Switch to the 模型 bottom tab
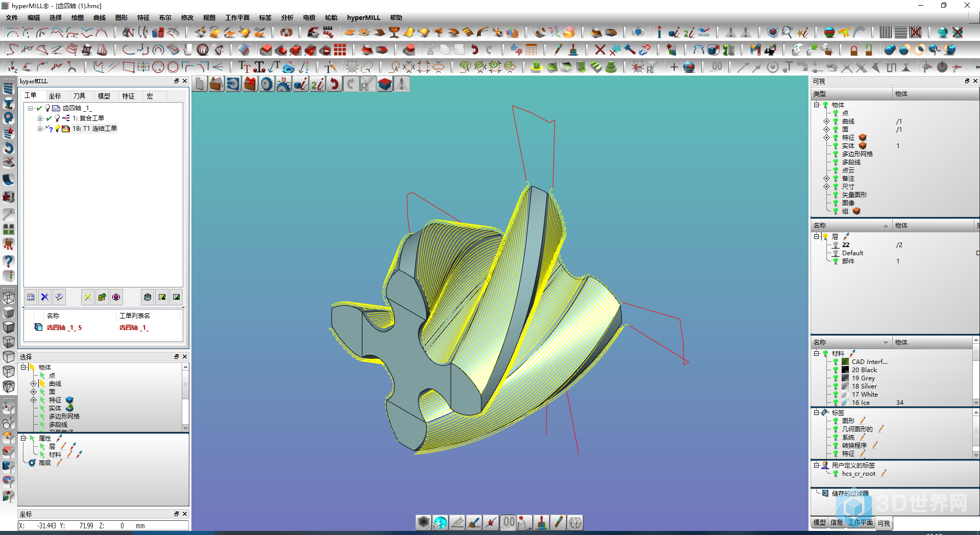This screenshot has height=535, width=980. [819, 523]
